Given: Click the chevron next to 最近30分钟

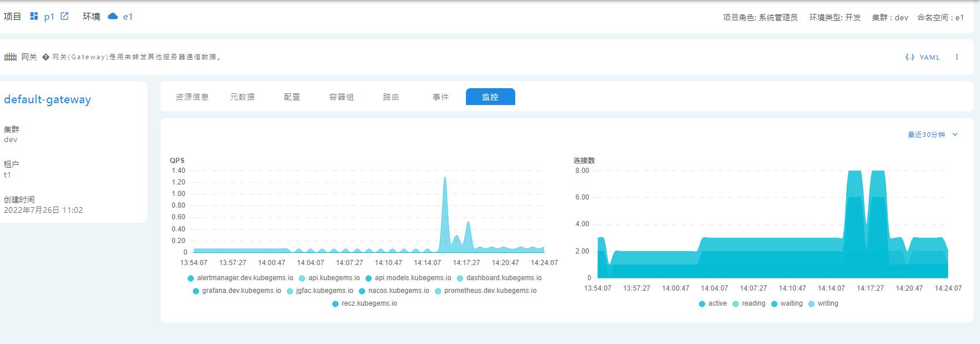Looking at the screenshot, I should [x=955, y=135].
